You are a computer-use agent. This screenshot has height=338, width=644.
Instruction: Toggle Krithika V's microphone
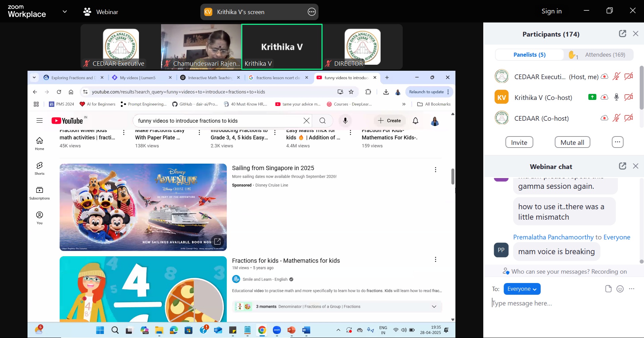pos(616,97)
